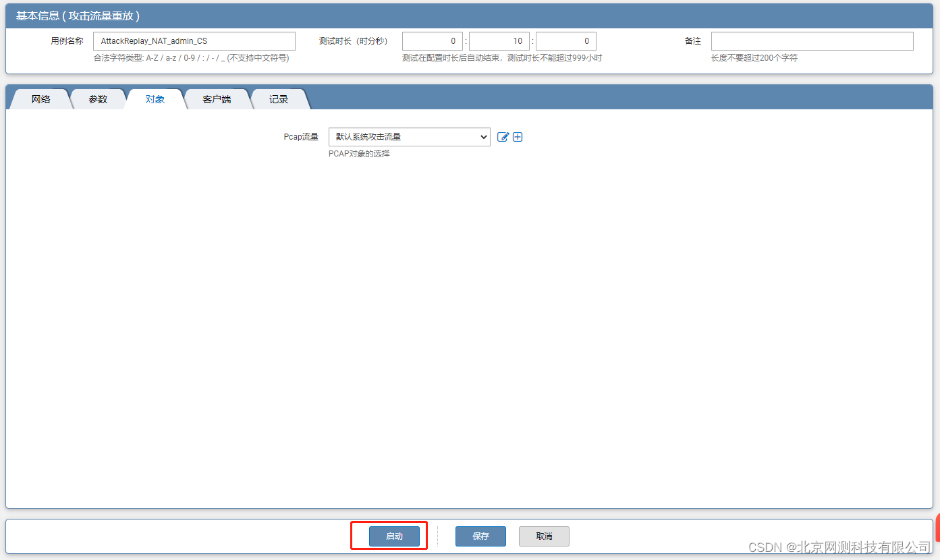Switch to the 网络 tab
The width and height of the screenshot is (940, 560).
[x=41, y=99]
